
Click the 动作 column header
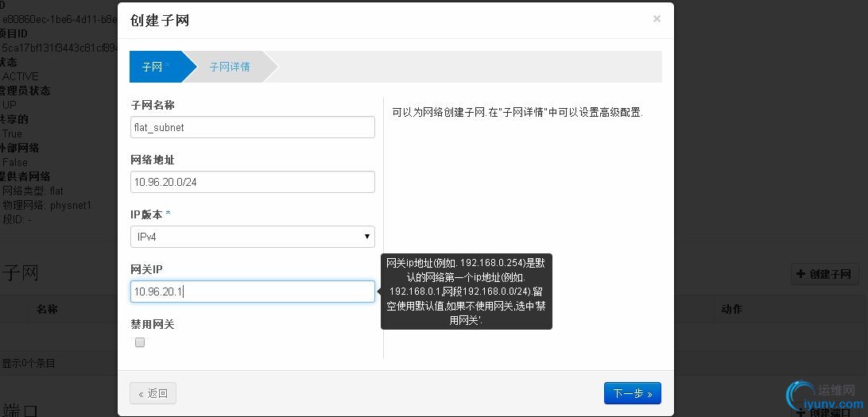[x=732, y=309]
